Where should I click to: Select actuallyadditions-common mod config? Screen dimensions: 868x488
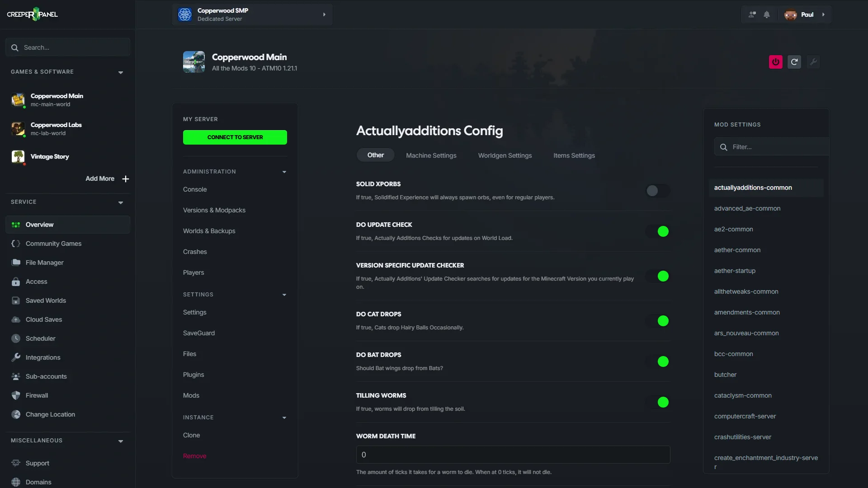click(x=766, y=188)
